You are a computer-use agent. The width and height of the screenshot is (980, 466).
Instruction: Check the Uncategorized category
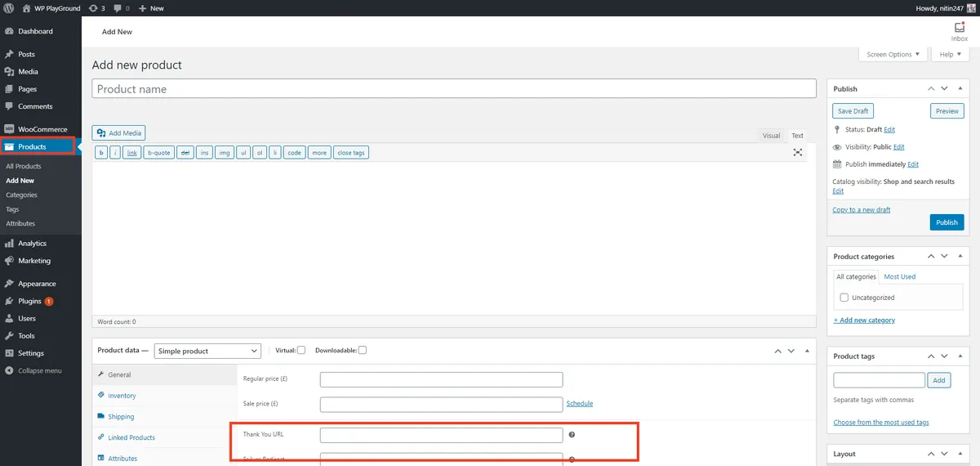click(844, 298)
